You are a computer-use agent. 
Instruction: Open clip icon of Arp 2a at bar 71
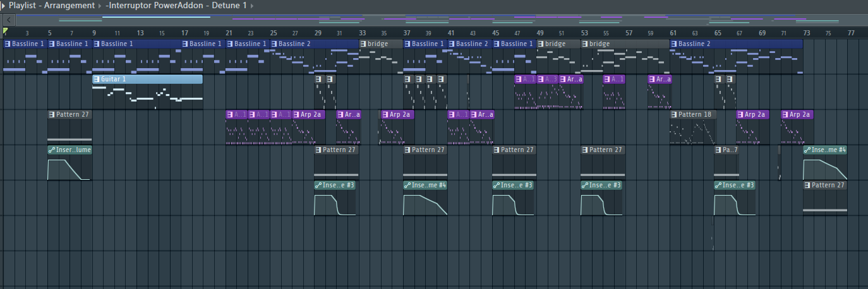[x=785, y=115]
